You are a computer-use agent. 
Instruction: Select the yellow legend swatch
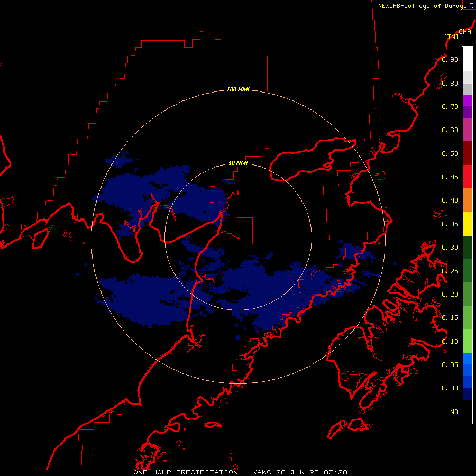click(467, 224)
